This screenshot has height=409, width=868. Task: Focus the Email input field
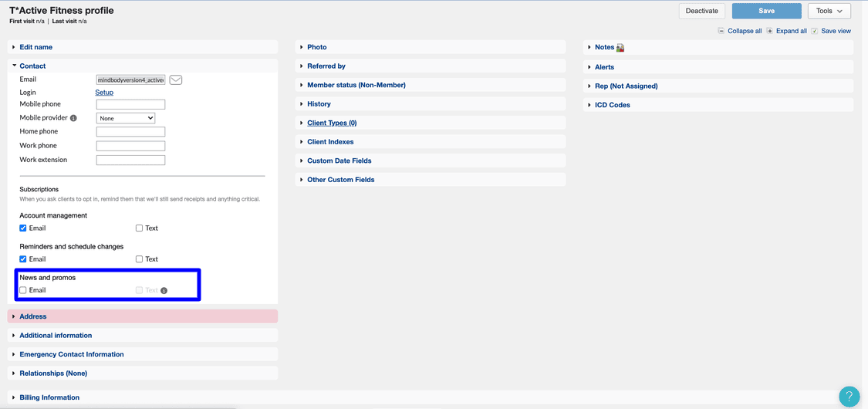(x=130, y=79)
